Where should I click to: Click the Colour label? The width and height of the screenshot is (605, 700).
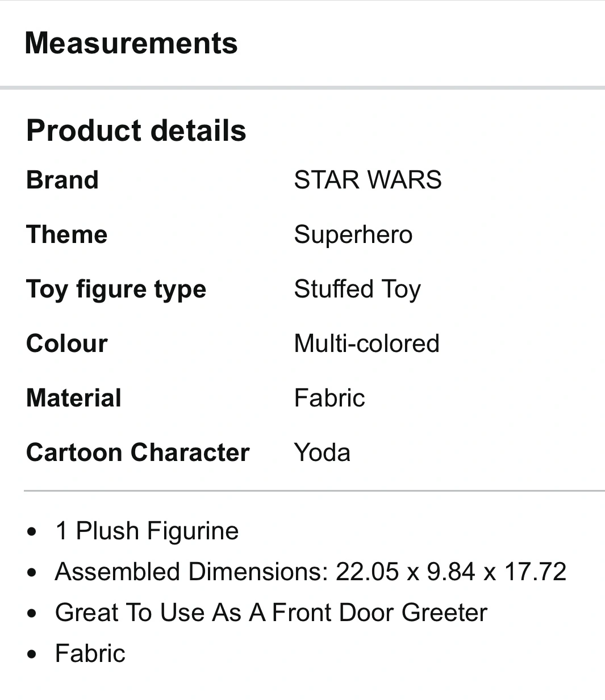(x=67, y=344)
